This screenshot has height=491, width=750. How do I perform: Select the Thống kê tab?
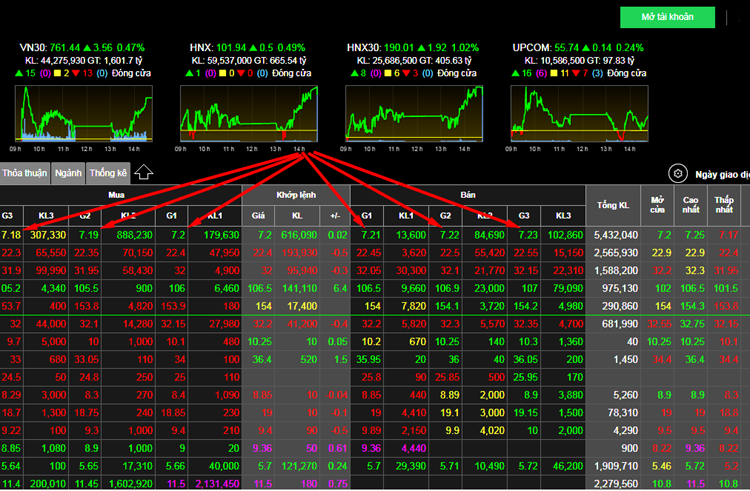click(108, 172)
